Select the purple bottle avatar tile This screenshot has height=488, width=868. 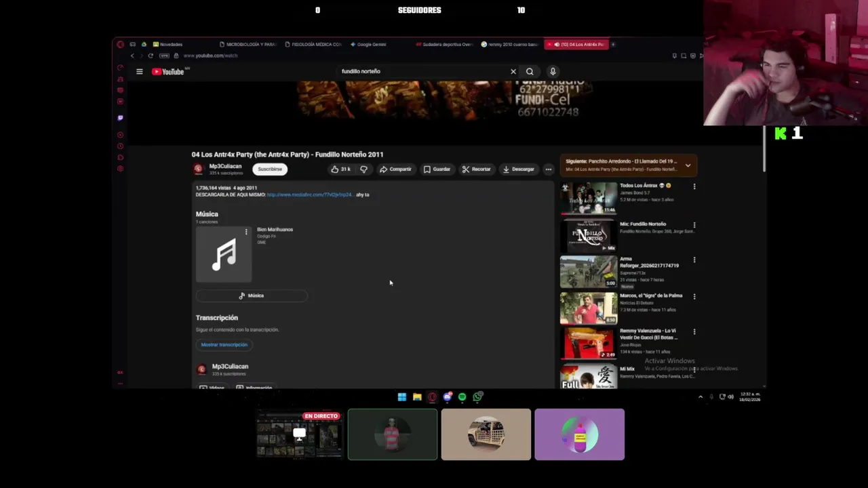point(579,434)
